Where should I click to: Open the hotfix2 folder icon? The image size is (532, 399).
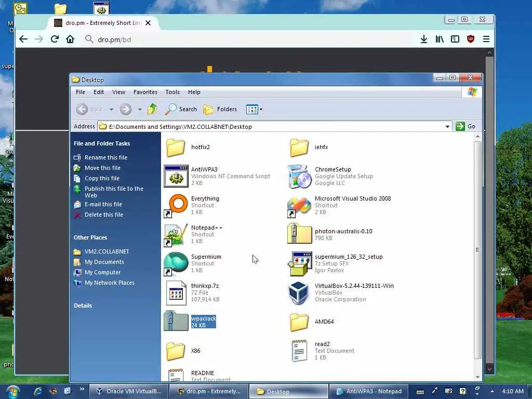pos(176,148)
